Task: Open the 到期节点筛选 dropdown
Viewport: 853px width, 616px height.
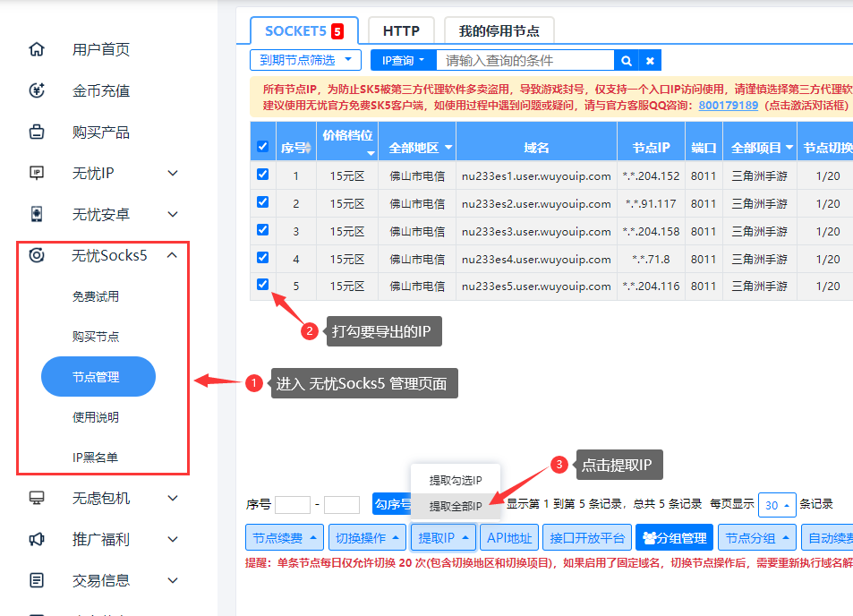Action: pos(304,59)
